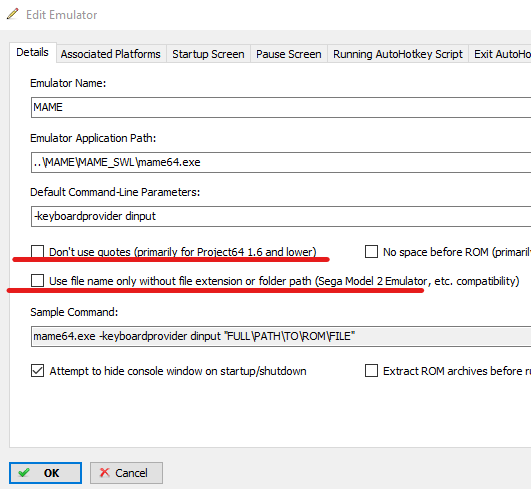
Task: Uncheck Attempt to hide console window
Action: (x=37, y=370)
